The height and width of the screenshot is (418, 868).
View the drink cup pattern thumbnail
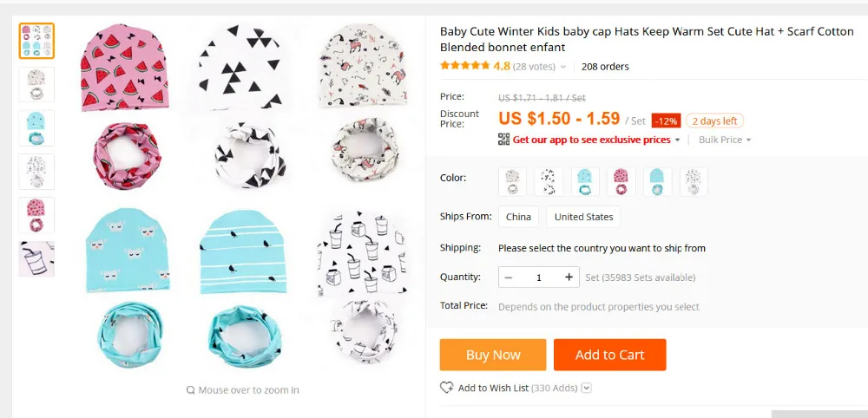click(x=36, y=258)
